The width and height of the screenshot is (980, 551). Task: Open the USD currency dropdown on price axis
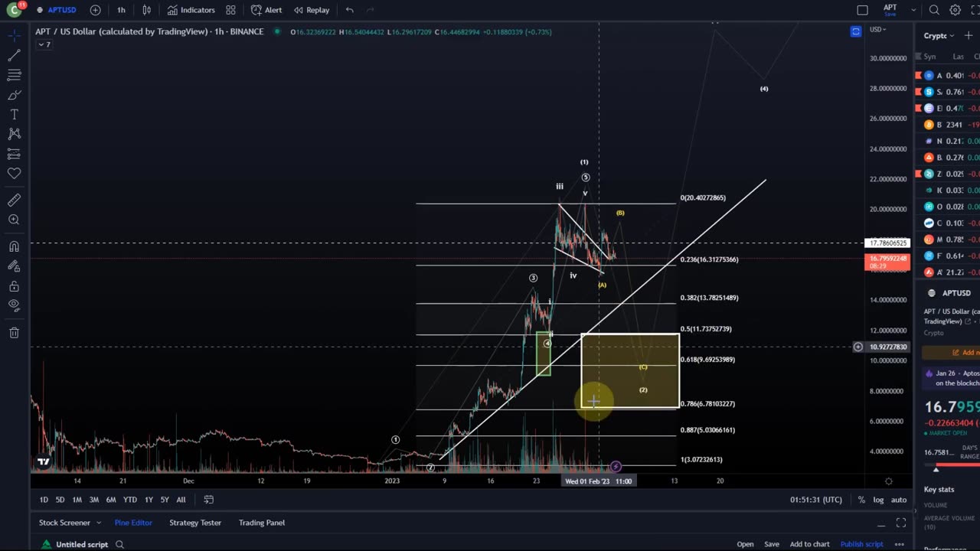877,30
